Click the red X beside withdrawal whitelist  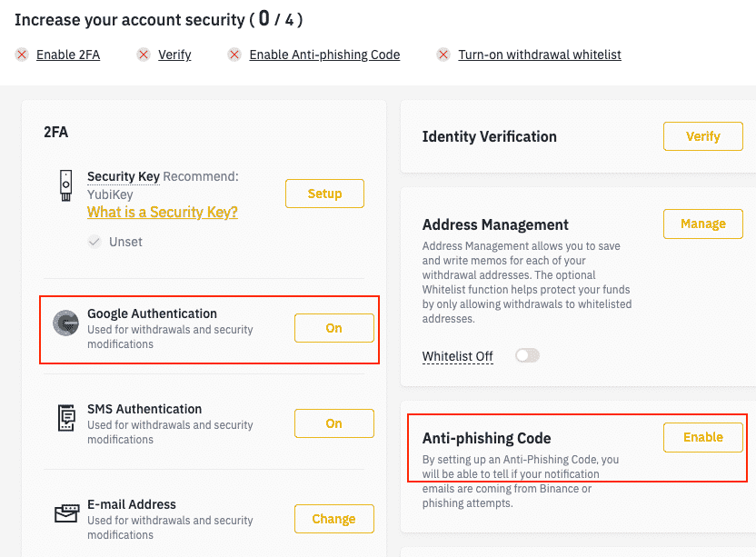point(443,55)
